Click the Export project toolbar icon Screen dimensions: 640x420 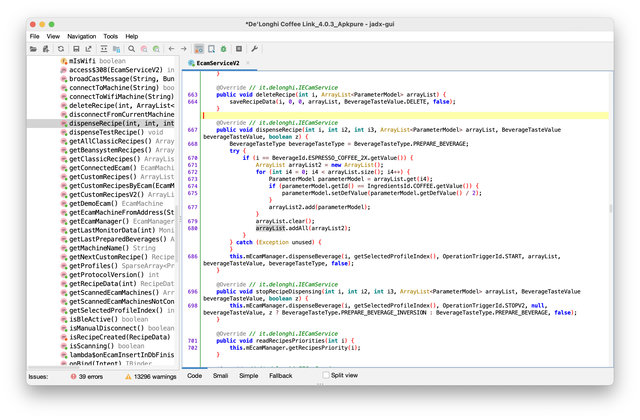89,49
